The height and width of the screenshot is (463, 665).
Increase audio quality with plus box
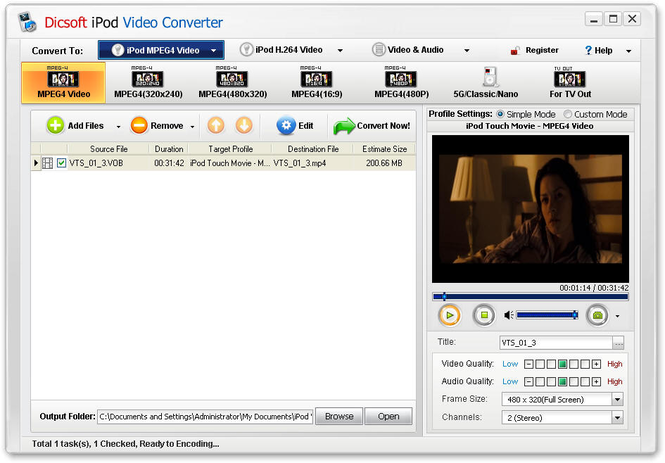596,382
